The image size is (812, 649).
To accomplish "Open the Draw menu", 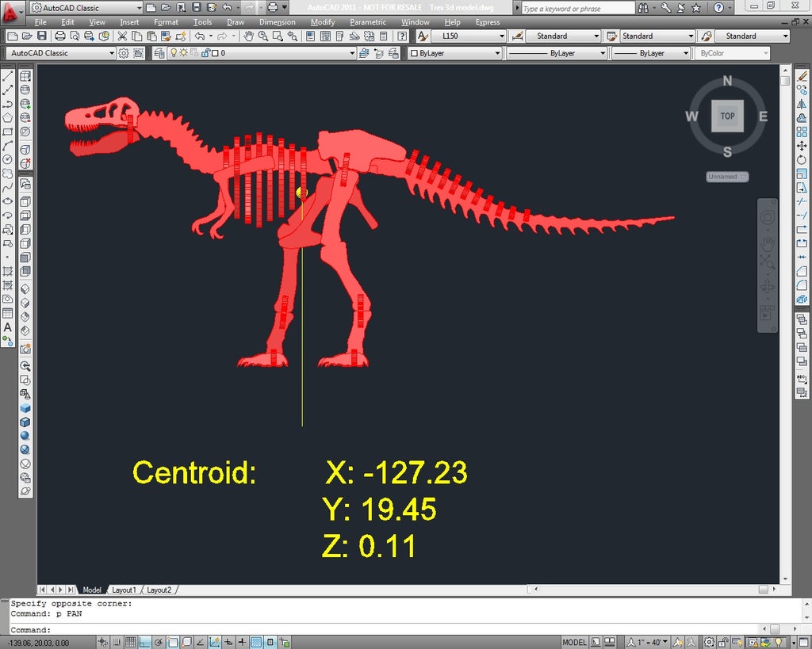I will (x=236, y=22).
